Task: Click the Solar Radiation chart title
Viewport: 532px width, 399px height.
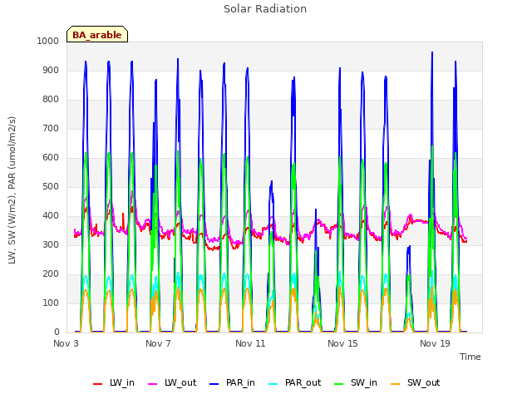Action: coord(265,9)
